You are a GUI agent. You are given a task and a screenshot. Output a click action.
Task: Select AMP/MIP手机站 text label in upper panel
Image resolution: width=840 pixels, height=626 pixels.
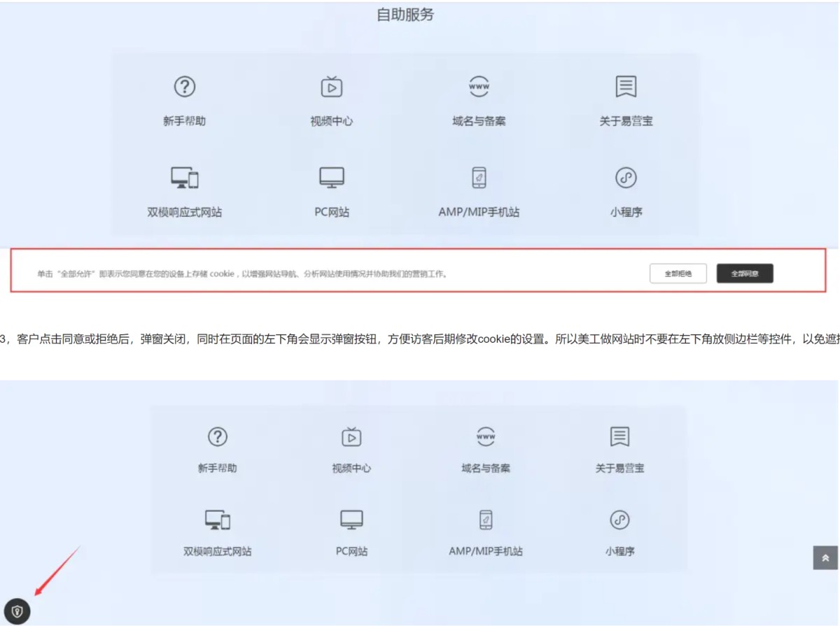[x=479, y=212]
